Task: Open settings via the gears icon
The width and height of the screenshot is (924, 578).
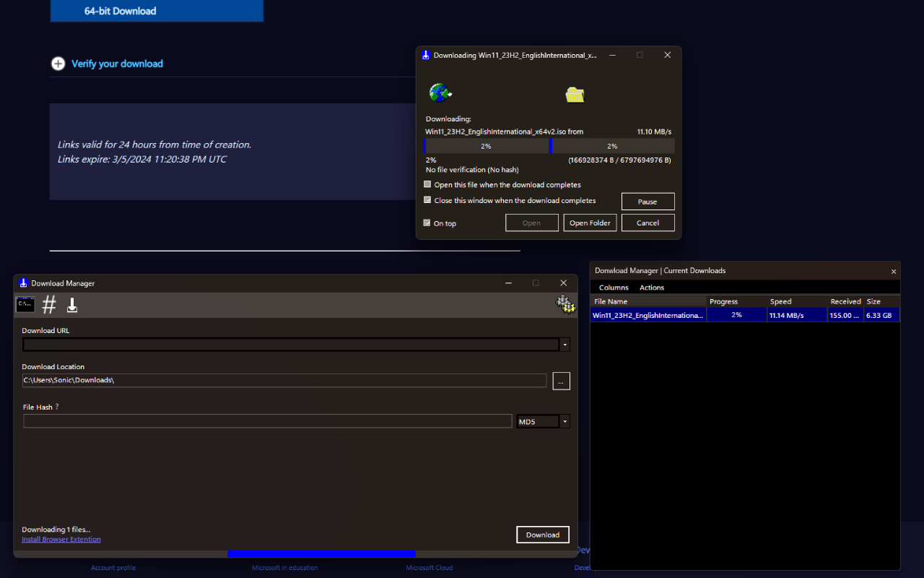Action: (x=565, y=305)
